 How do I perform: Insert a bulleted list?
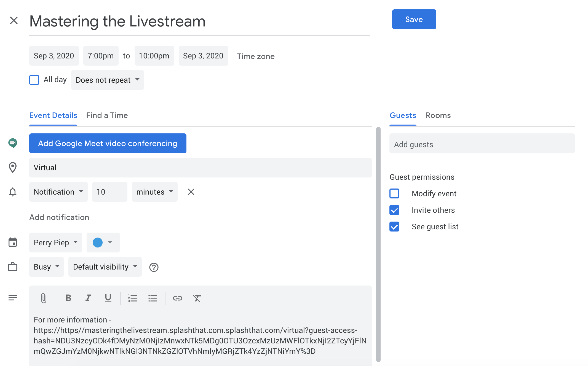pos(153,298)
